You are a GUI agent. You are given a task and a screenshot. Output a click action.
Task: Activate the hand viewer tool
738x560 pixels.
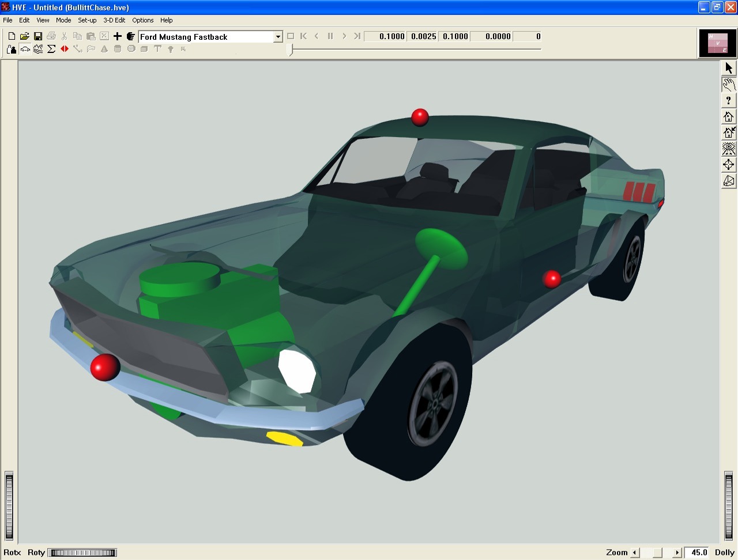pyautogui.click(x=729, y=85)
